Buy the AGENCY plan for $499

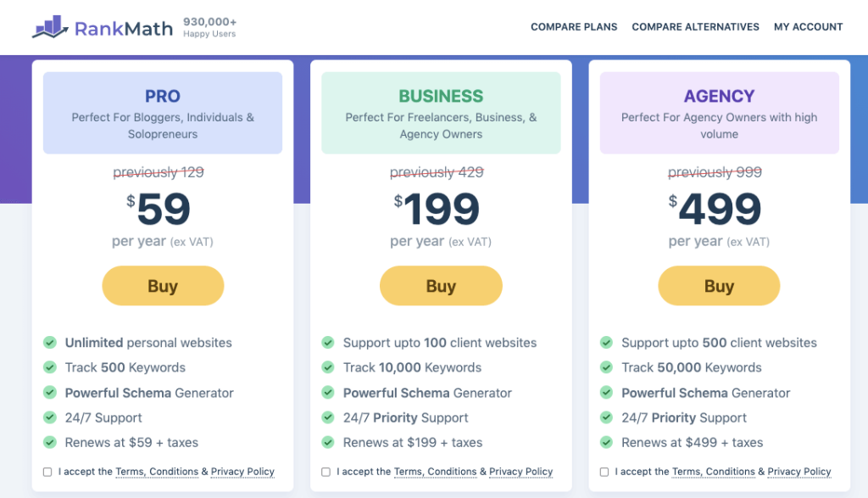point(719,286)
